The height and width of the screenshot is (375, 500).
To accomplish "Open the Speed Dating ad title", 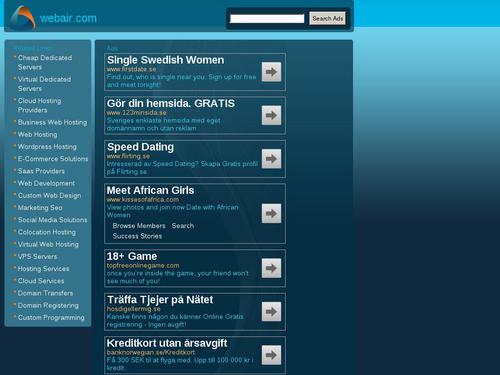I will click(140, 147).
